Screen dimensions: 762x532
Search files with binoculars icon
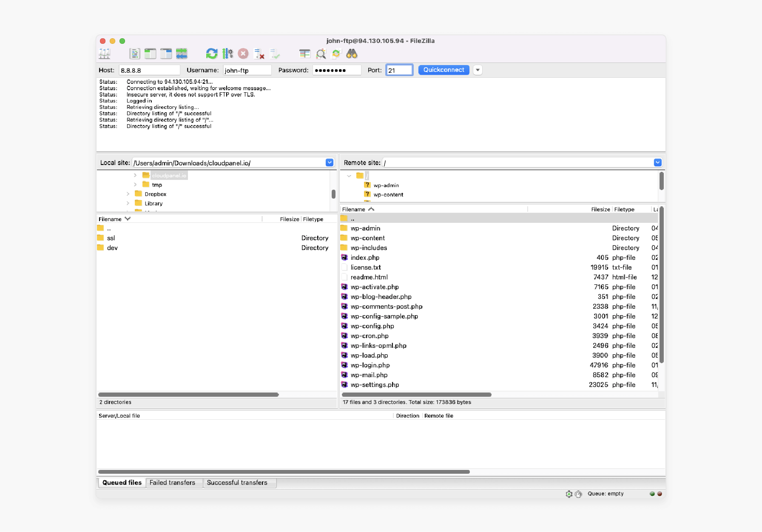pos(352,54)
